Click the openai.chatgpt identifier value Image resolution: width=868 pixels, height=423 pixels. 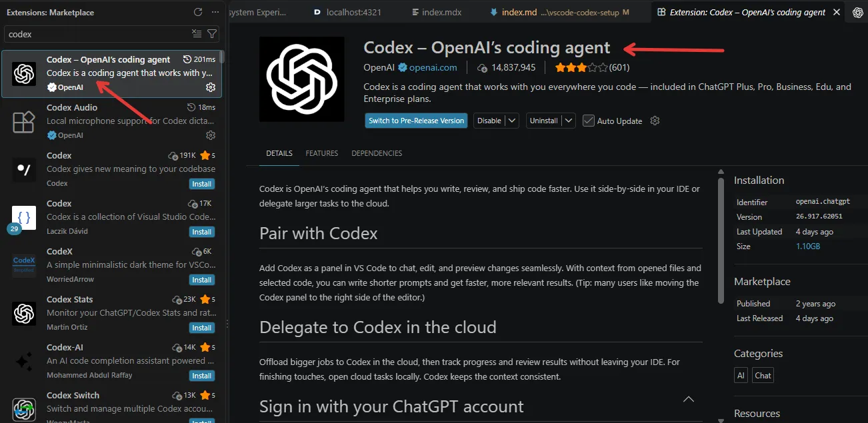(823, 202)
